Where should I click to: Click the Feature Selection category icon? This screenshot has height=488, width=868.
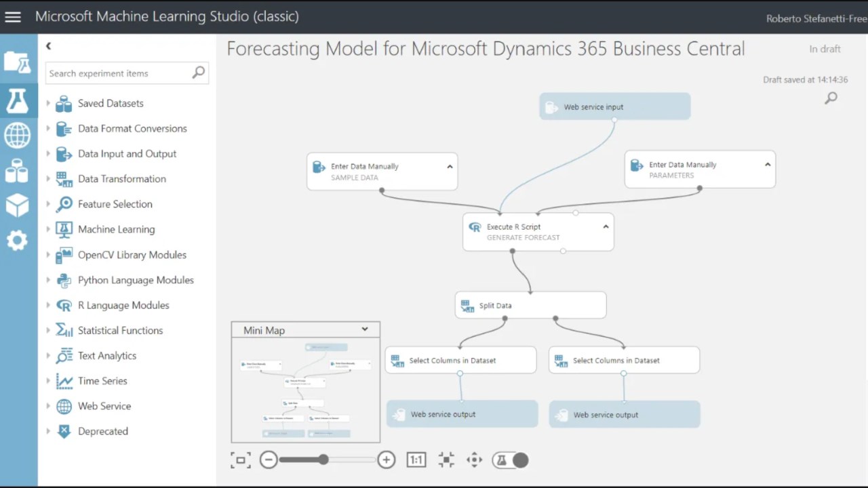click(64, 204)
